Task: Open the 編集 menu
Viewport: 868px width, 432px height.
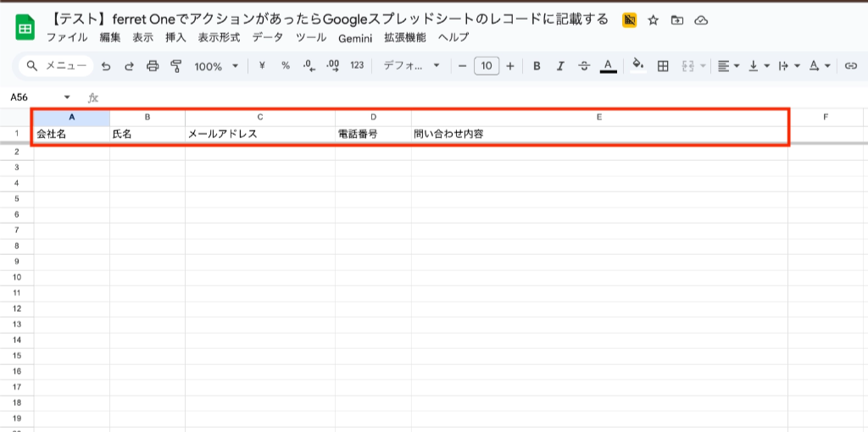Action: pos(110,37)
